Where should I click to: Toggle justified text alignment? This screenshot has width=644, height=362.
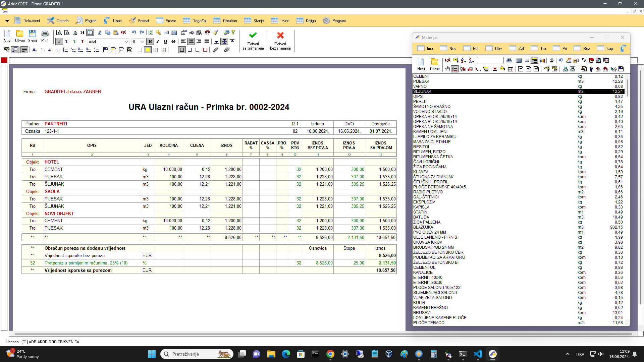coord(207,42)
